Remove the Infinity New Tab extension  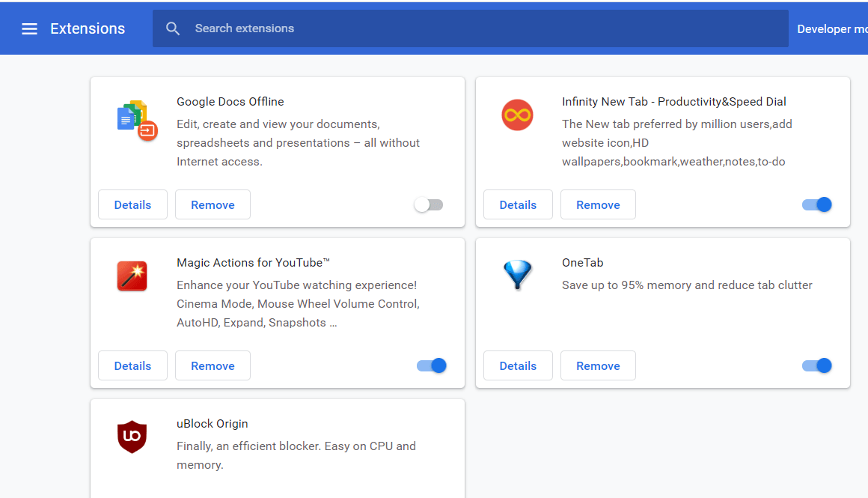tap(598, 205)
